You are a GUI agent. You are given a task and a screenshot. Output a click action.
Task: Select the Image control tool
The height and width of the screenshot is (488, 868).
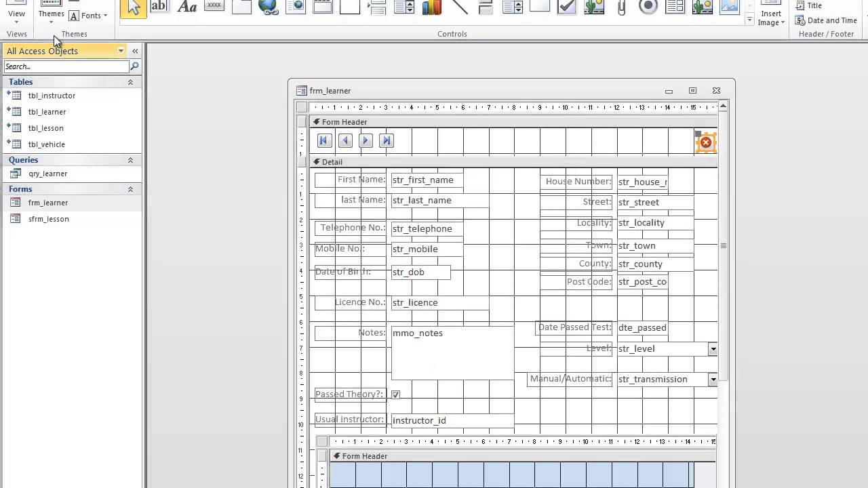click(730, 7)
